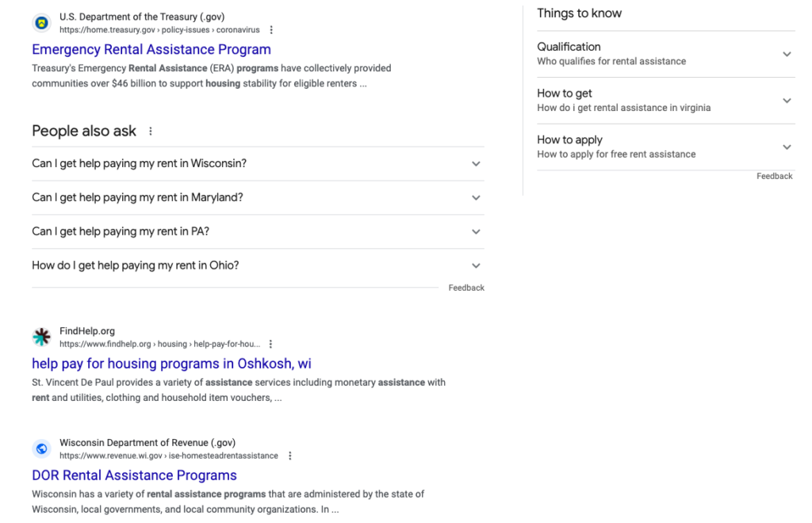This screenshot has height=523, width=812.
Task: Expand the How to get section
Action: click(787, 101)
